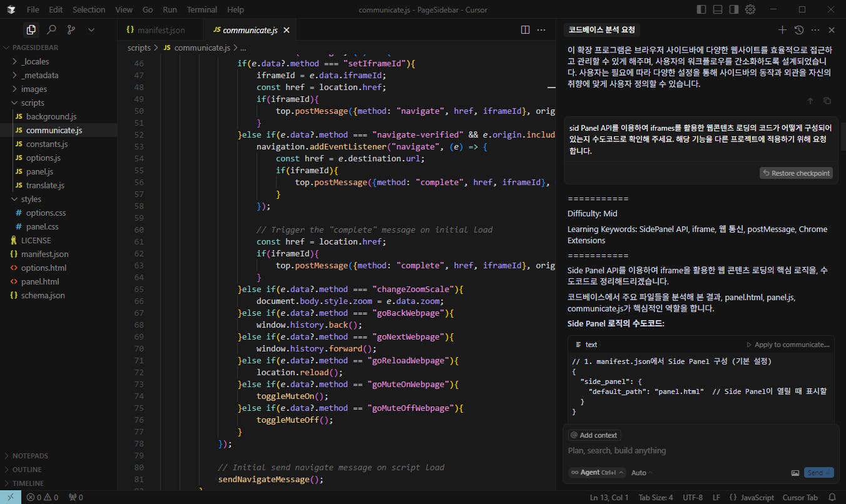This screenshot has width=846, height=504.
Task: Attach an image using chat image icon
Action: click(795, 473)
